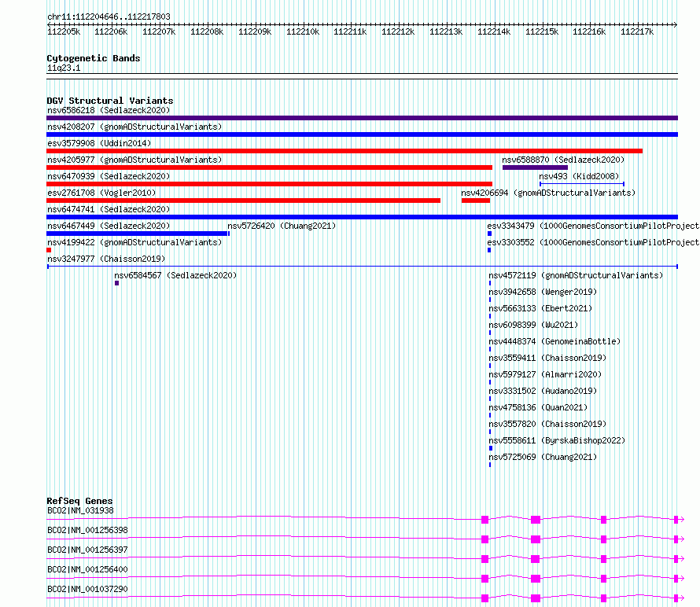
Task: Select the small red nsv4199422 marker
Action: pyautogui.click(x=49, y=250)
